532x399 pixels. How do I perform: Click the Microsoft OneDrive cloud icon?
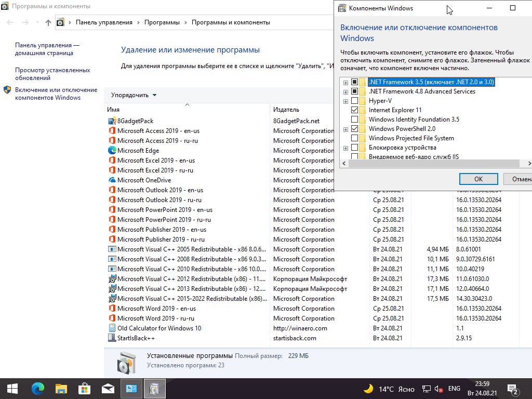click(112, 180)
